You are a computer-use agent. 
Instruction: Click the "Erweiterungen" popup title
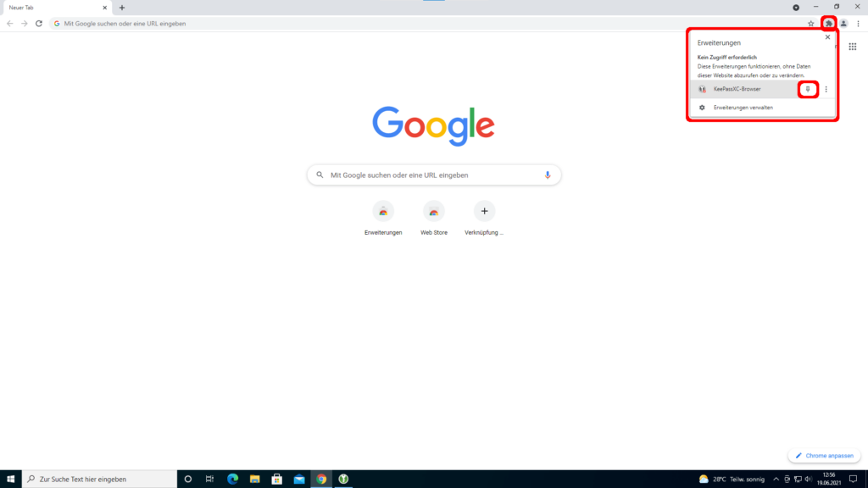point(719,42)
